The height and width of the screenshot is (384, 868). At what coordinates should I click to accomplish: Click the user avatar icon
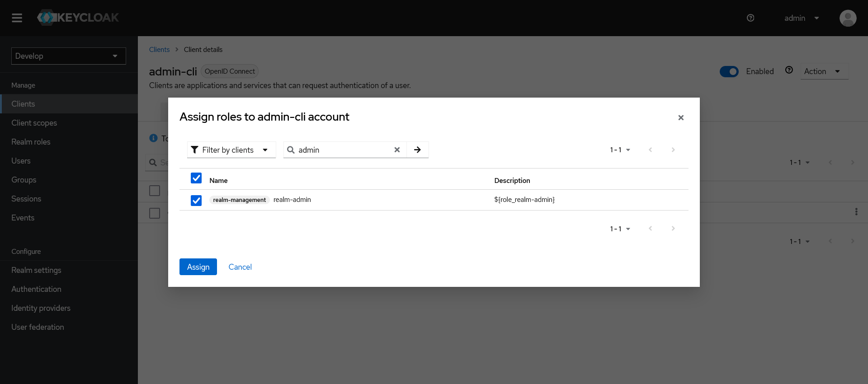point(848,18)
